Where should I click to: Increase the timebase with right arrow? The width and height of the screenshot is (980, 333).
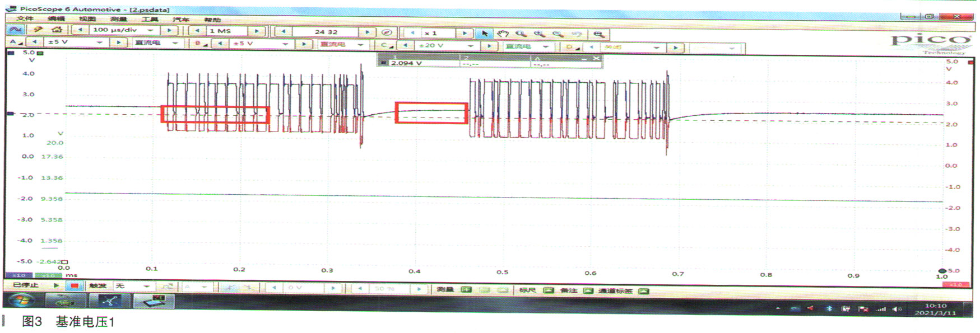pyautogui.click(x=170, y=30)
